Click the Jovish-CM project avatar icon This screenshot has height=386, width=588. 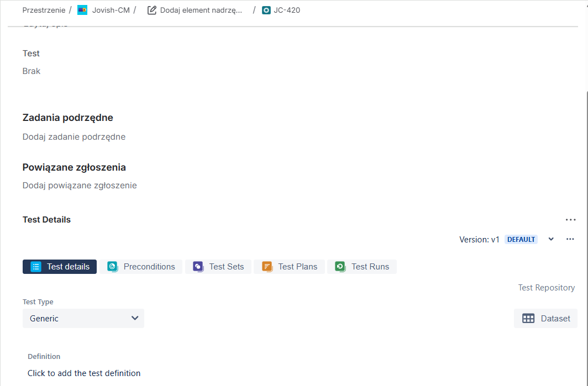coord(82,10)
